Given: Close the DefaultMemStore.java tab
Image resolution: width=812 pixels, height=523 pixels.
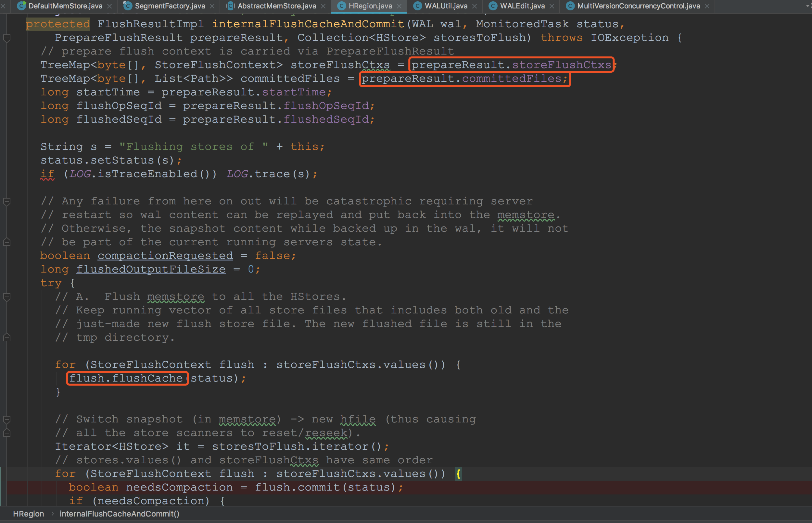Looking at the screenshot, I should point(109,6).
